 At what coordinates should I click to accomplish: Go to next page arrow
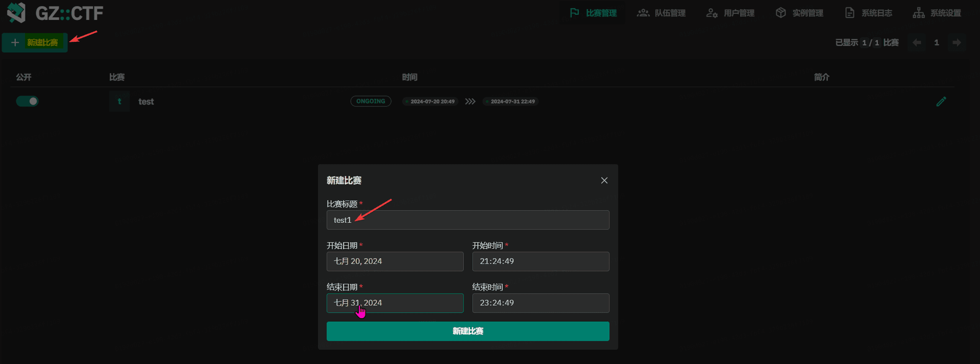(x=957, y=42)
